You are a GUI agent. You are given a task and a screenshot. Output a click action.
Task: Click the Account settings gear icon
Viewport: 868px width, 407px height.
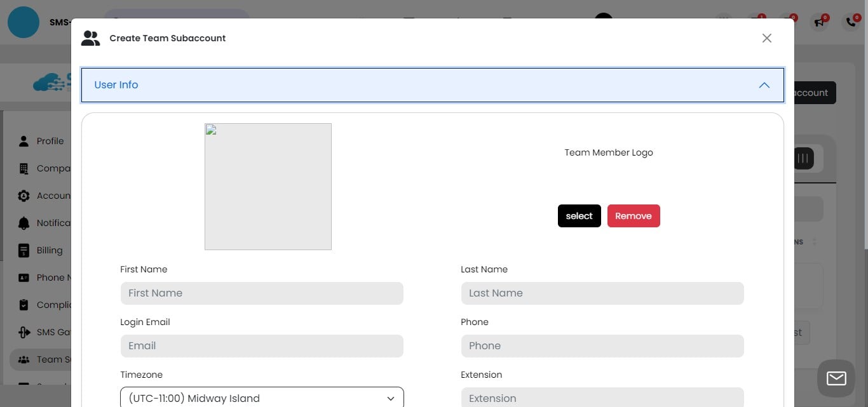point(23,196)
